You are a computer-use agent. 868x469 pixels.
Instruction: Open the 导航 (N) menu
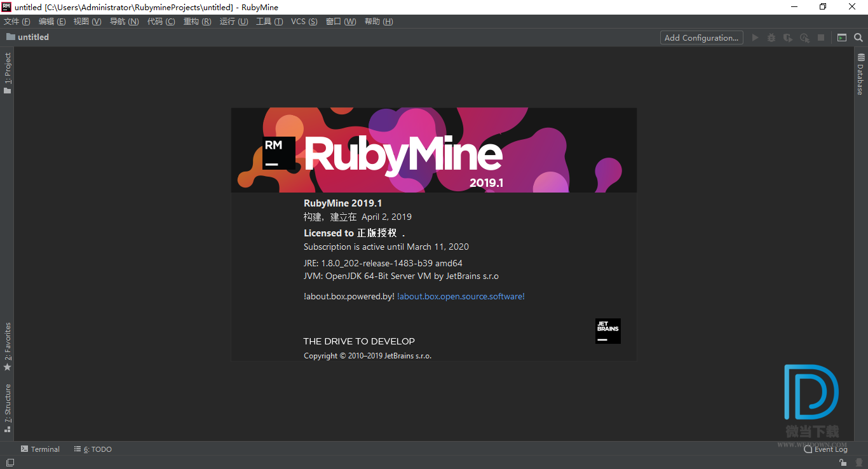[125, 22]
